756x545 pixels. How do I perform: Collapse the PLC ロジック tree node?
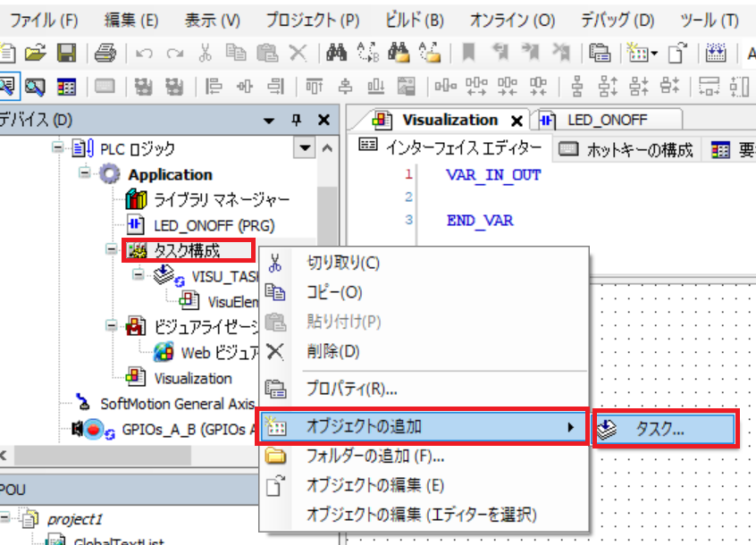tap(59, 148)
